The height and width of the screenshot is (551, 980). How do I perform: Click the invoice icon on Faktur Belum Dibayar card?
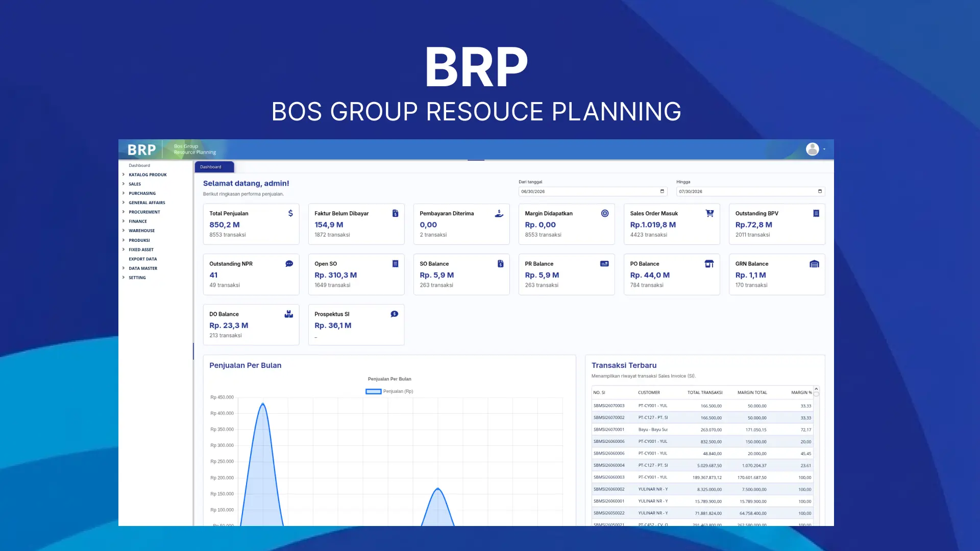pyautogui.click(x=396, y=213)
